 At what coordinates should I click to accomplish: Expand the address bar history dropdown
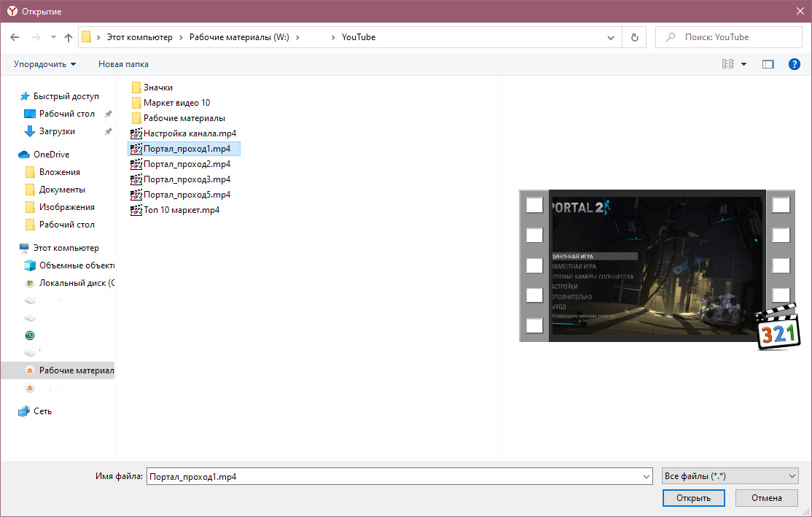coord(611,37)
